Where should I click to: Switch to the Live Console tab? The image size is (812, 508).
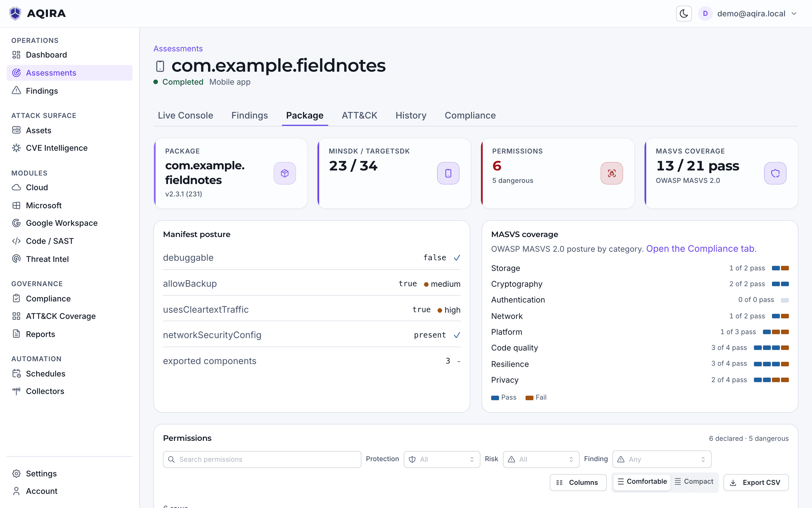point(186,115)
